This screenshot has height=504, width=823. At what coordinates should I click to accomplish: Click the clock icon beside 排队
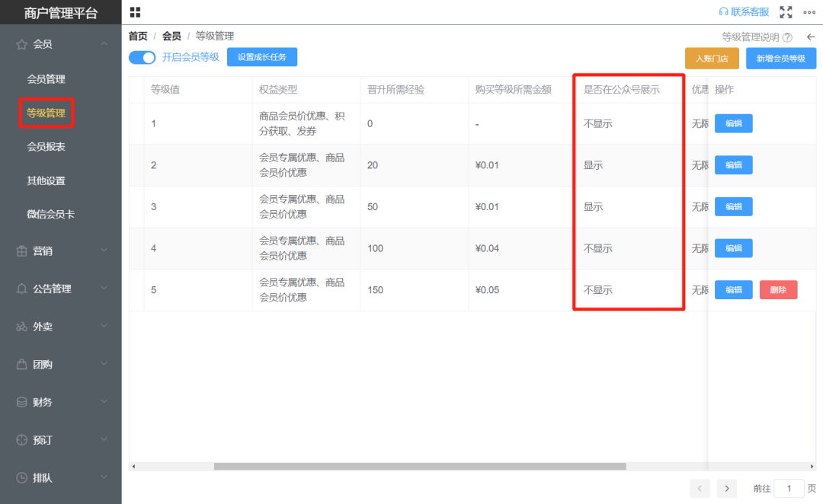21,478
